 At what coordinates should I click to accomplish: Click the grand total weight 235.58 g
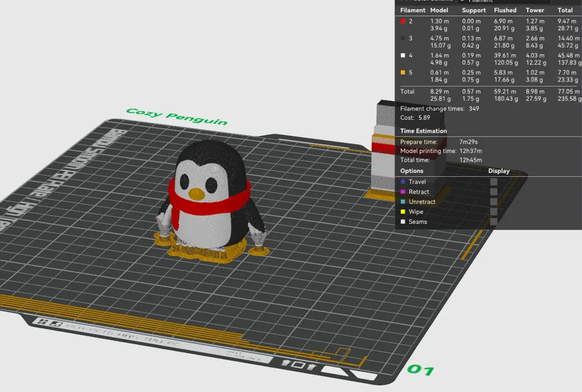point(569,99)
